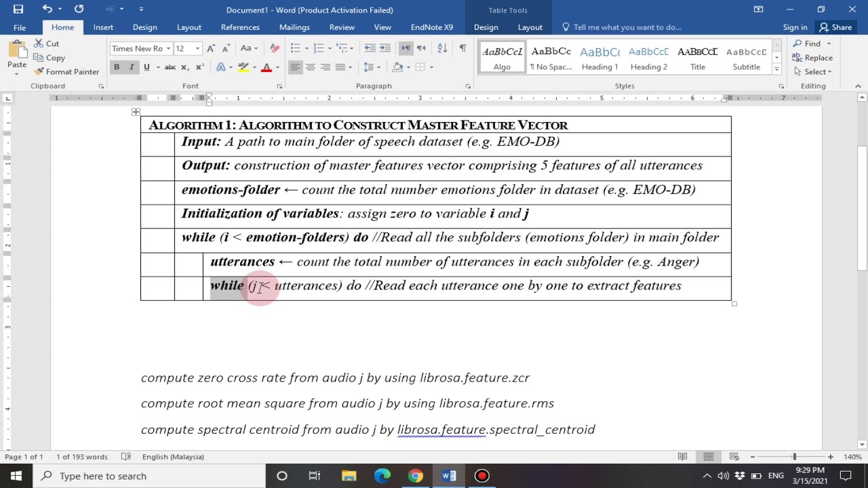Switch to Read Mode view icon
Viewport: 868px width, 488px height.
683,457
